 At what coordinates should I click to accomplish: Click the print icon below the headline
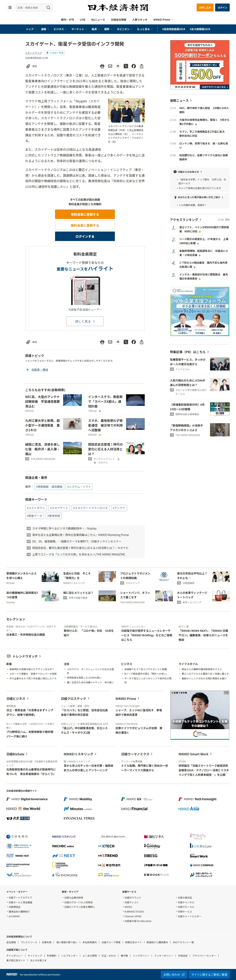coord(102,66)
